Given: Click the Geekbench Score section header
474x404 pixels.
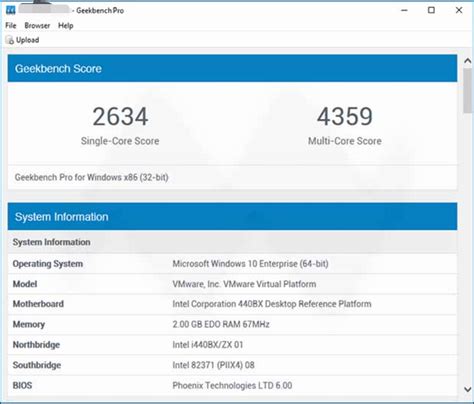Looking at the screenshot, I should 232,68.
